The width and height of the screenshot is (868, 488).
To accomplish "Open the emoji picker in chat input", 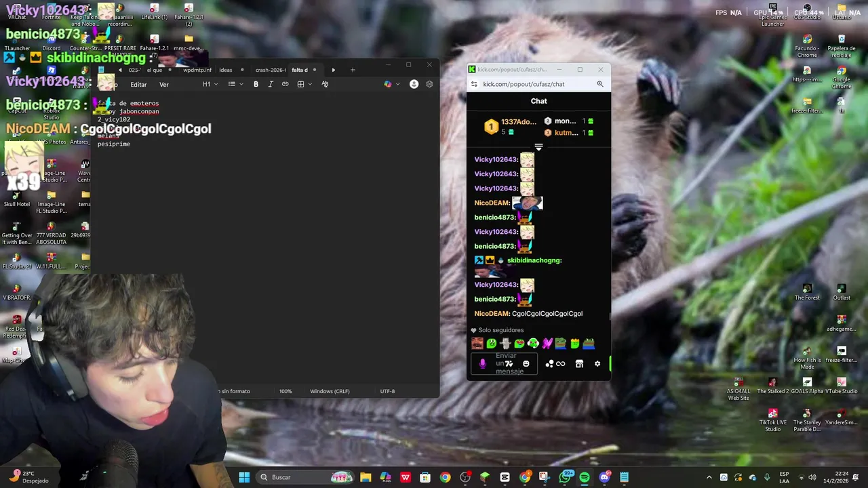I will coord(526,364).
